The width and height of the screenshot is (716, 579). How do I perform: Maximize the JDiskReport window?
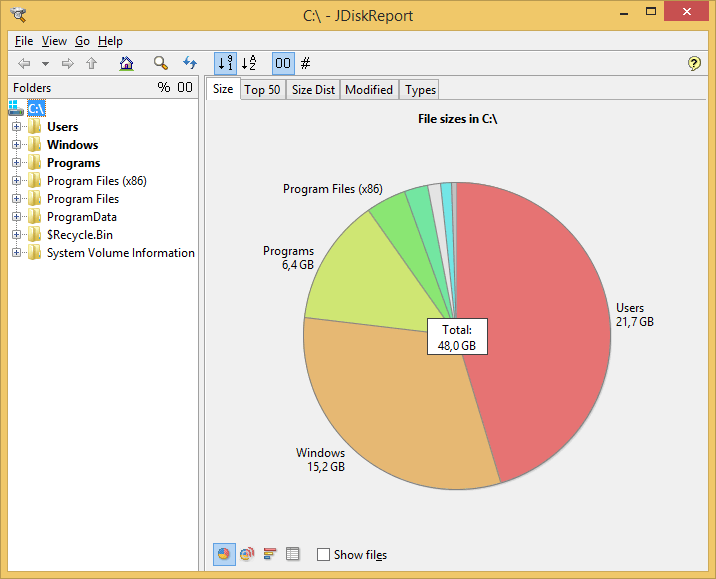[651, 12]
